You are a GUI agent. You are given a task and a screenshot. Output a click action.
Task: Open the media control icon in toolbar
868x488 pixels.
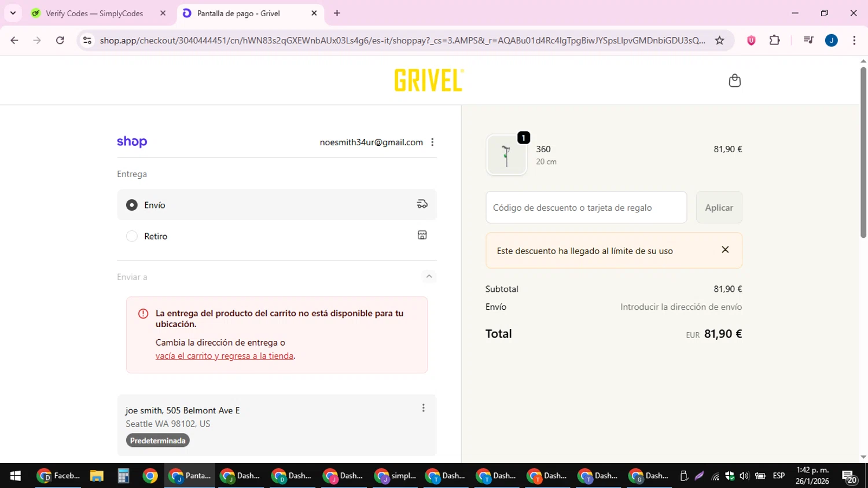(808, 41)
